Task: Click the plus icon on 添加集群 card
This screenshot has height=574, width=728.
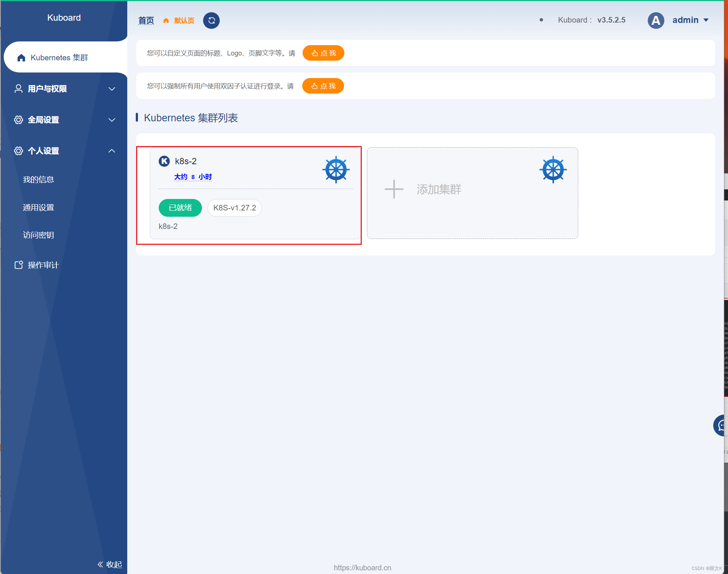Action: (x=394, y=189)
